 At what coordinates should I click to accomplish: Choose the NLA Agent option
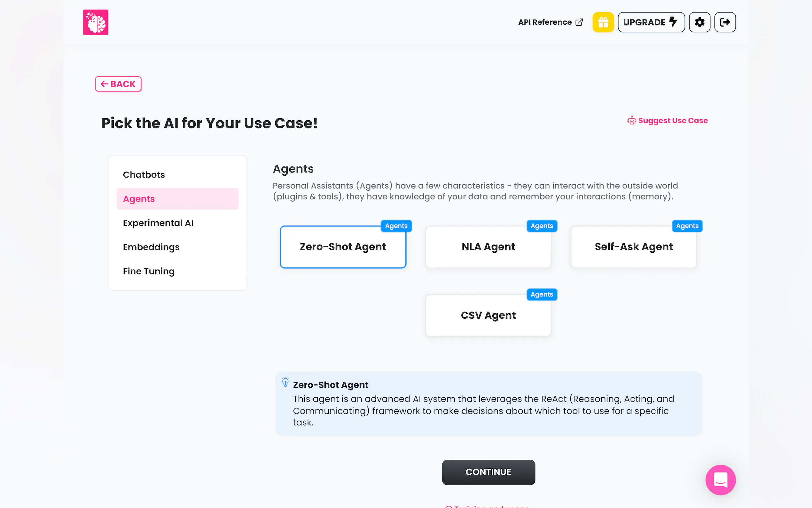coord(488,247)
